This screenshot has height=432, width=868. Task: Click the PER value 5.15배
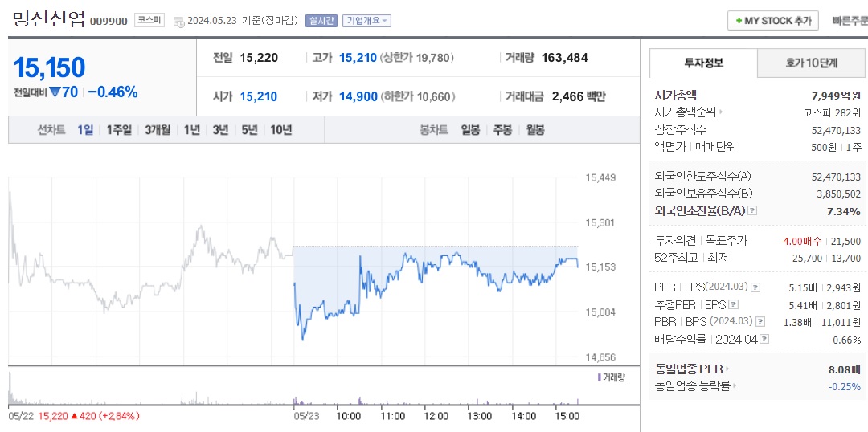(803, 287)
